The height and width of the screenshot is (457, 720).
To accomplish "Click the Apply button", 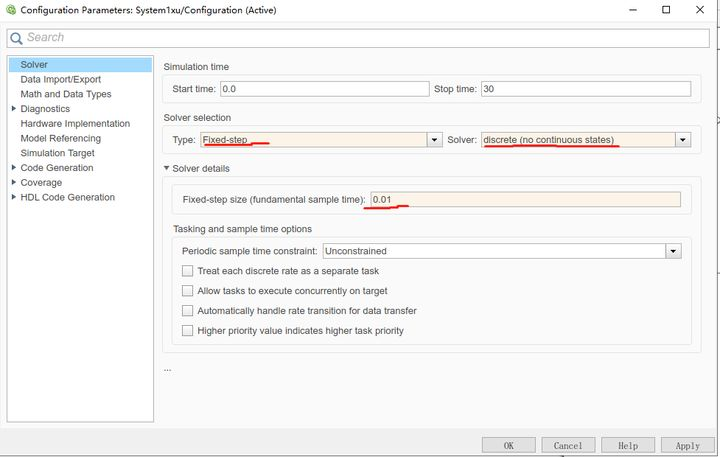I will (687, 446).
